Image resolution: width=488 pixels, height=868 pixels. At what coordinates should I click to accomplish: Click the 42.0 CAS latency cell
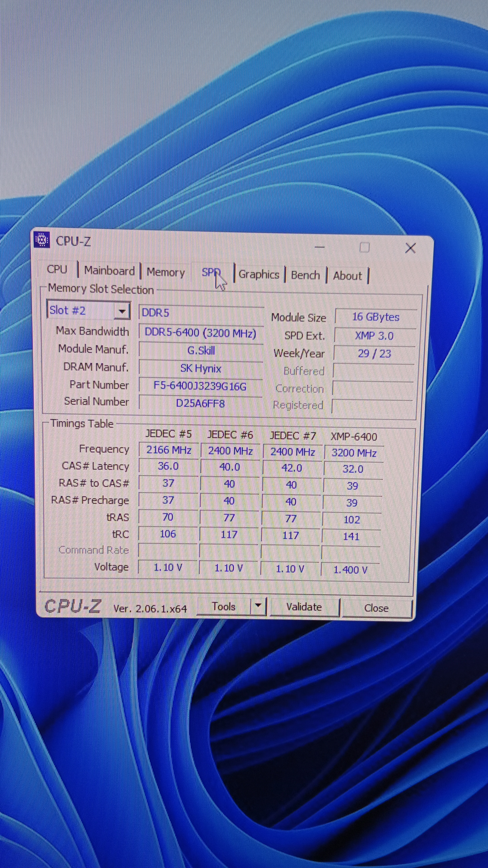point(292,468)
